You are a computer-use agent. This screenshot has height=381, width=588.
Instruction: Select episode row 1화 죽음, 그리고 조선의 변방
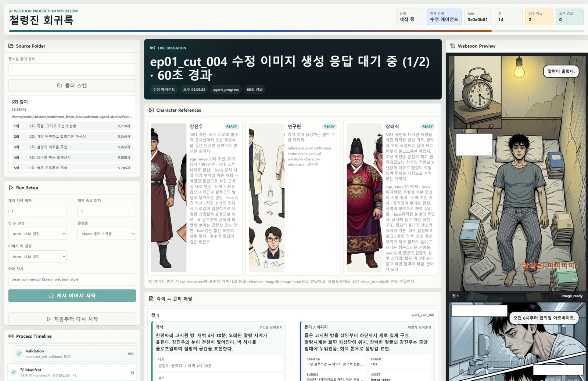pyautogui.click(x=72, y=126)
